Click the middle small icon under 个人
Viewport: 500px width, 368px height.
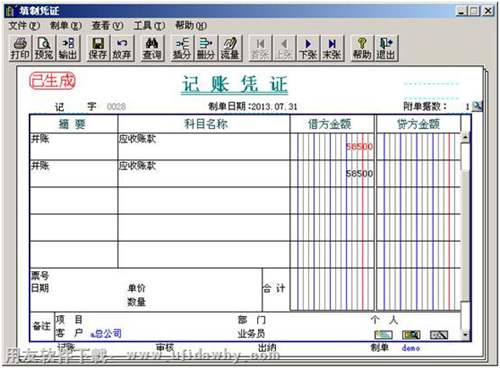pyautogui.click(x=411, y=334)
